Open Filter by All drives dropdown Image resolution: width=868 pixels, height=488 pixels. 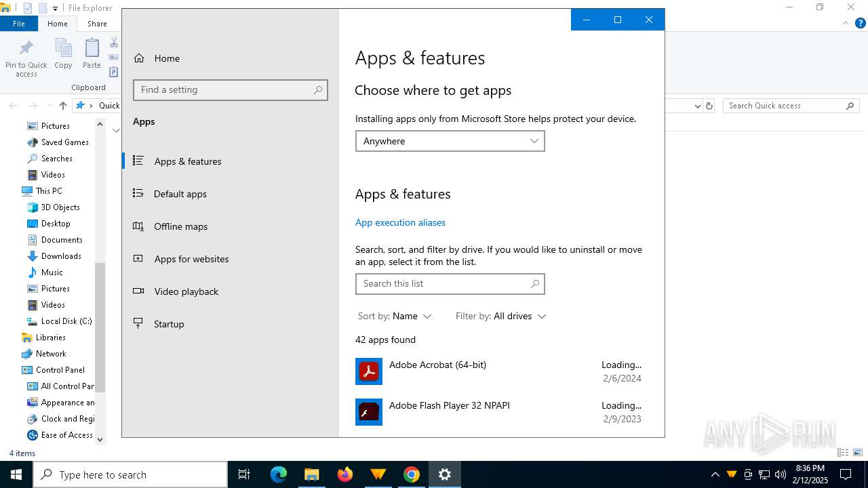click(500, 316)
